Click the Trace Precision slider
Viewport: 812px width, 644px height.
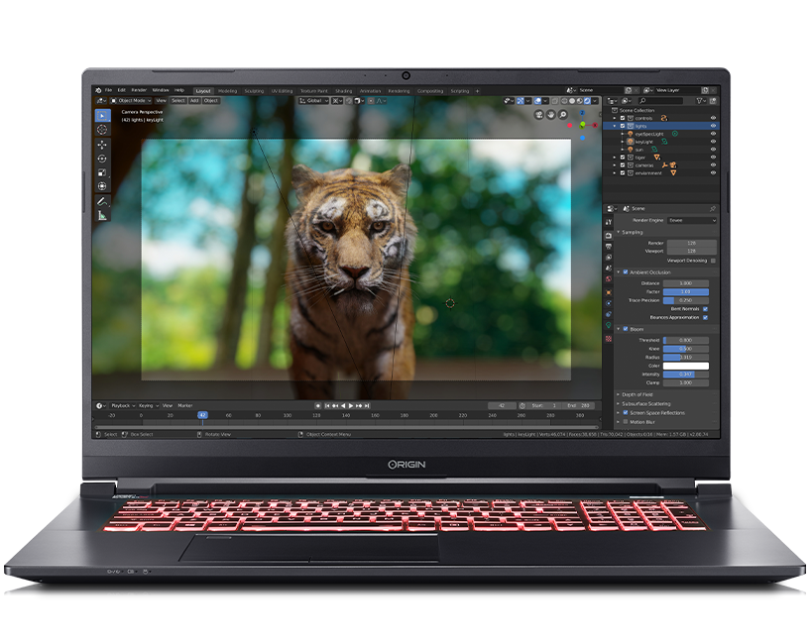(686, 300)
